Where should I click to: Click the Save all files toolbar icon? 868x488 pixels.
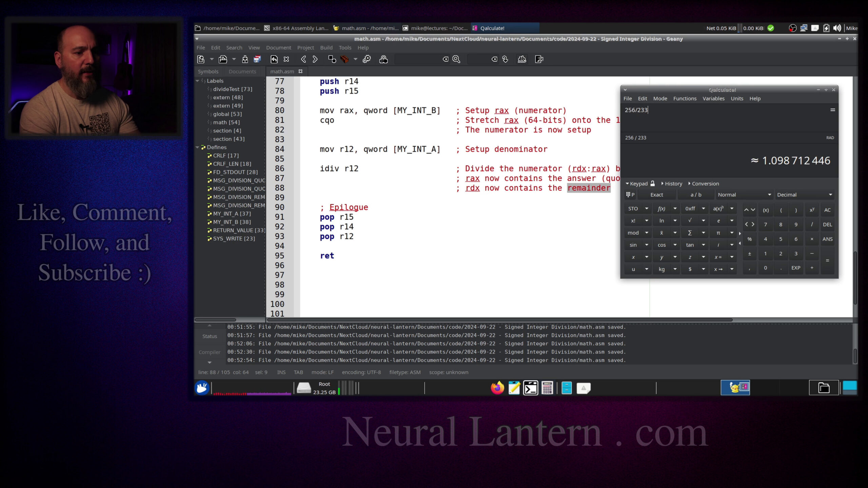(x=257, y=59)
